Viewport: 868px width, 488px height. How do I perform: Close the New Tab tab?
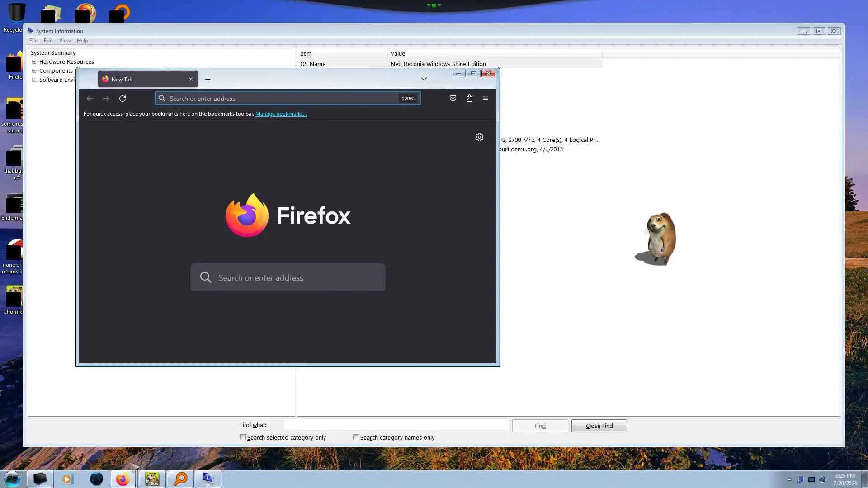[190, 79]
